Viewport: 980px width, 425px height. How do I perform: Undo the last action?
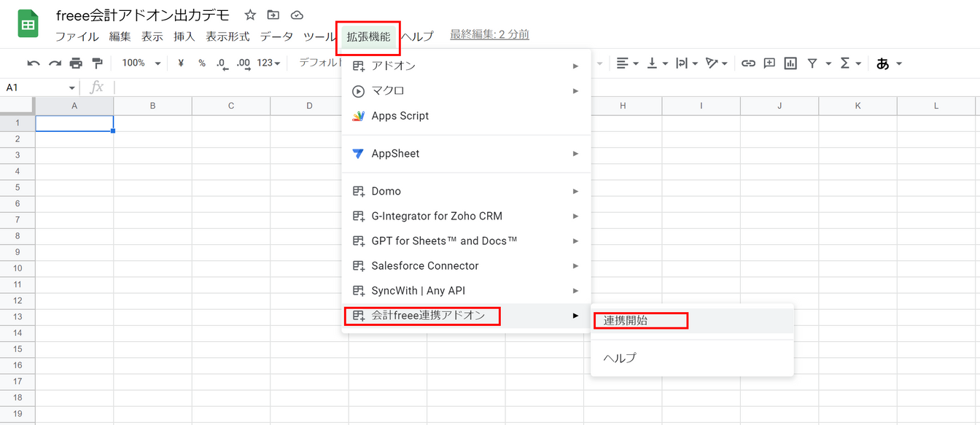pyautogui.click(x=34, y=63)
